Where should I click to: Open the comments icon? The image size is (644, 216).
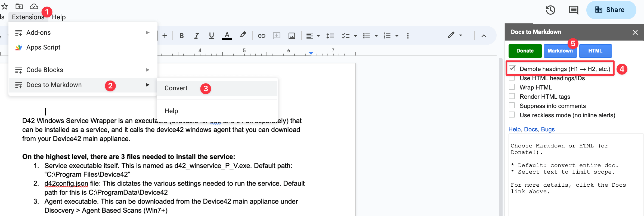pos(574,10)
